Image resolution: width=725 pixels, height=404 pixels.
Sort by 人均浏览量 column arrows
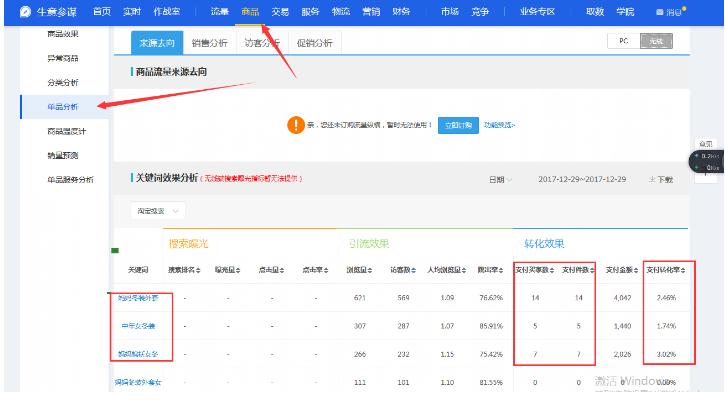pos(464,270)
